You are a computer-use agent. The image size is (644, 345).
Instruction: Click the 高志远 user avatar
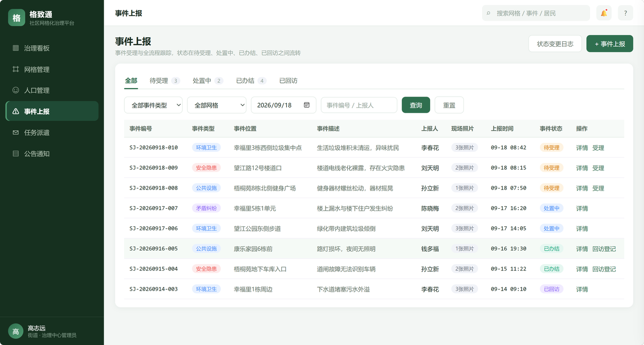coord(16,331)
